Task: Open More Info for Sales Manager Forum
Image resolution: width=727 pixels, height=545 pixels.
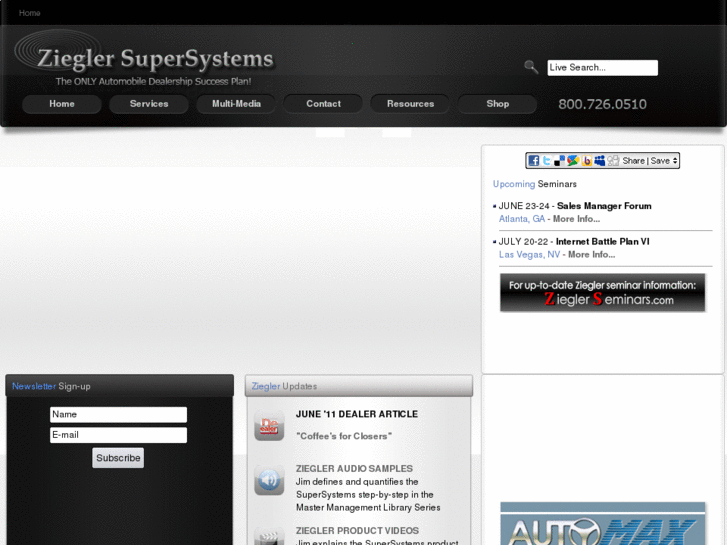Action: pyautogui.click(x=576, y=219)
